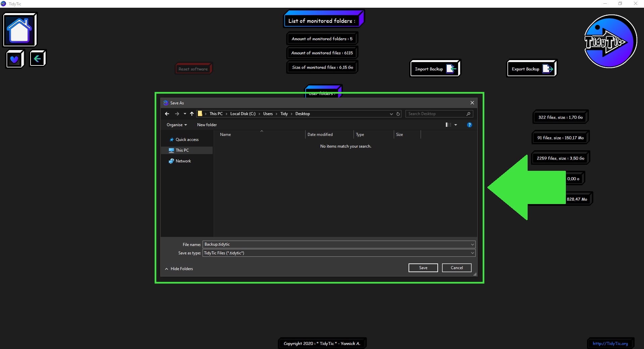The height and width of the screenshot is (349, 644).
Task: Click the folder icon in address bar
Action: (x=200, y=114)
